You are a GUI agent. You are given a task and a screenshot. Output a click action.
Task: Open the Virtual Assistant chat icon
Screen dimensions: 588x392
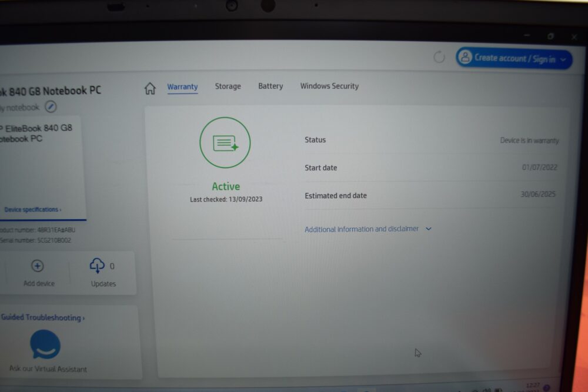coord(45,344)
